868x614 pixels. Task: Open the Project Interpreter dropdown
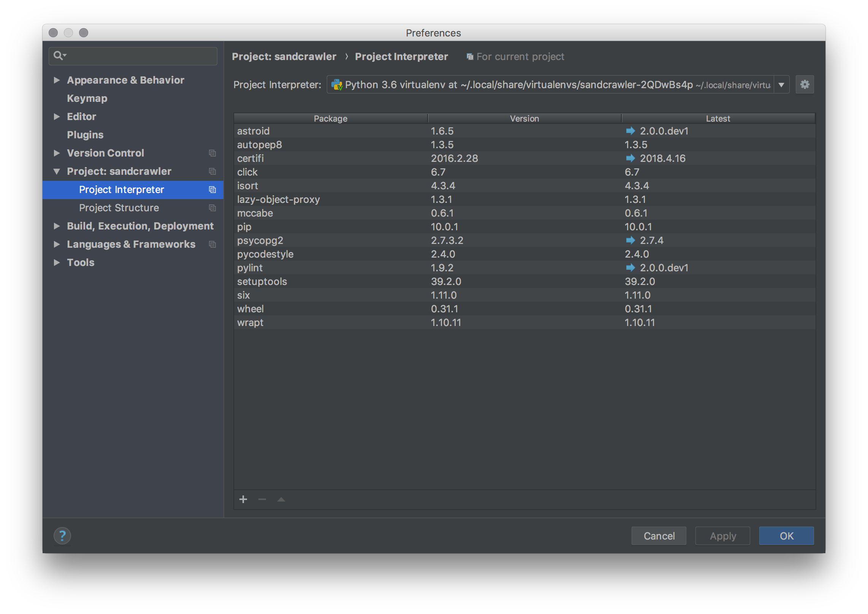782,85
